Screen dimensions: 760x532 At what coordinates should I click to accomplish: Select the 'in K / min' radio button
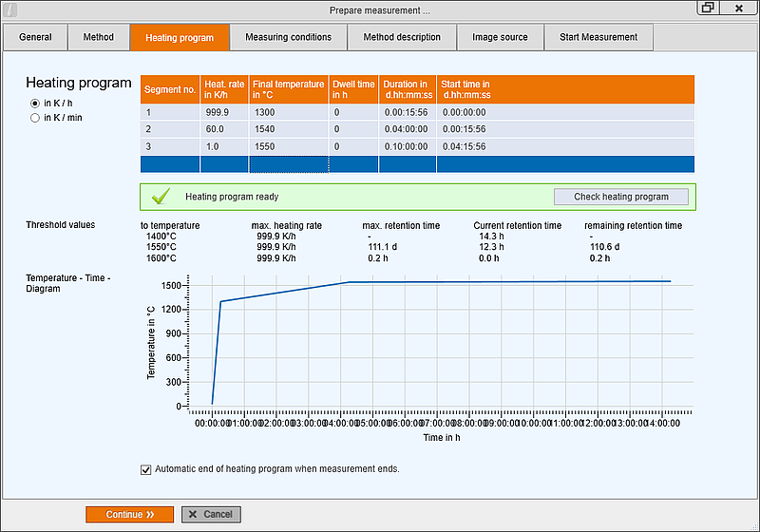pos(35,118)
